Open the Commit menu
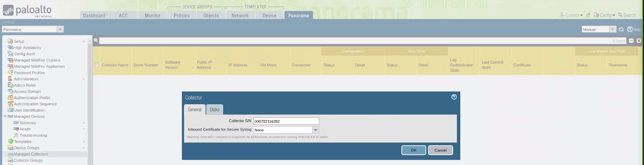Viewport: 644px width, 165px height. [x=571, y=15]
